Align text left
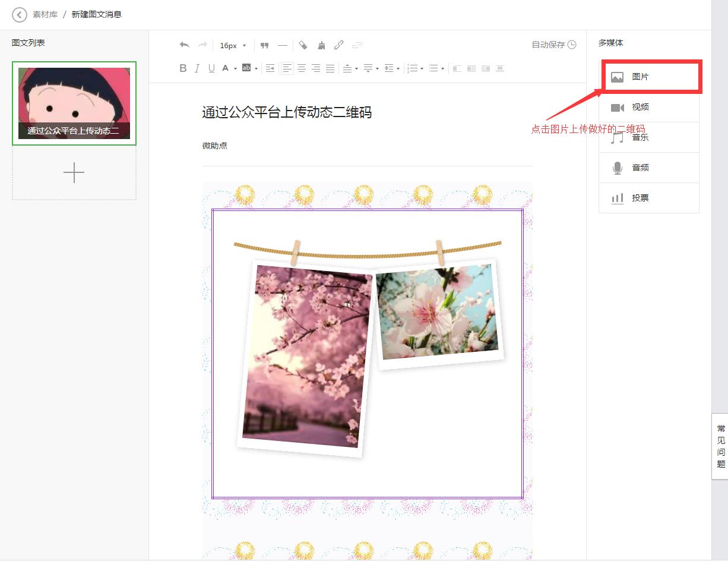 [x=287, y=68]
